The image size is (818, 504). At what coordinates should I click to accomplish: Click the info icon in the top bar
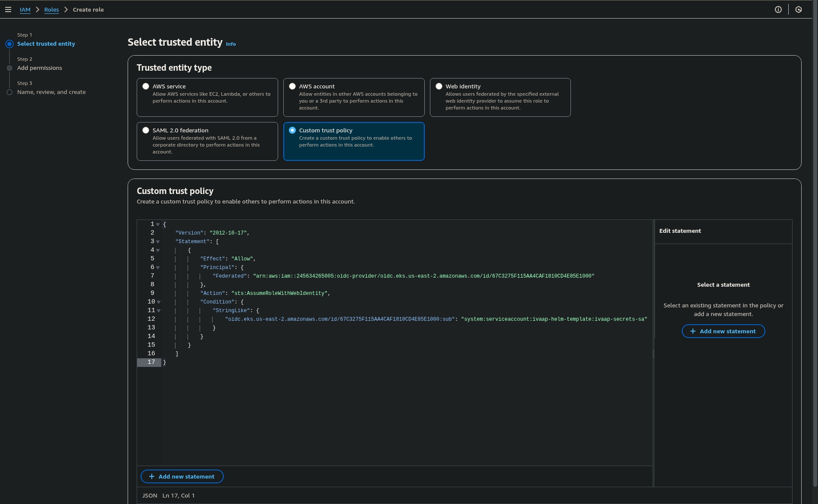click(x=778, y=9)
